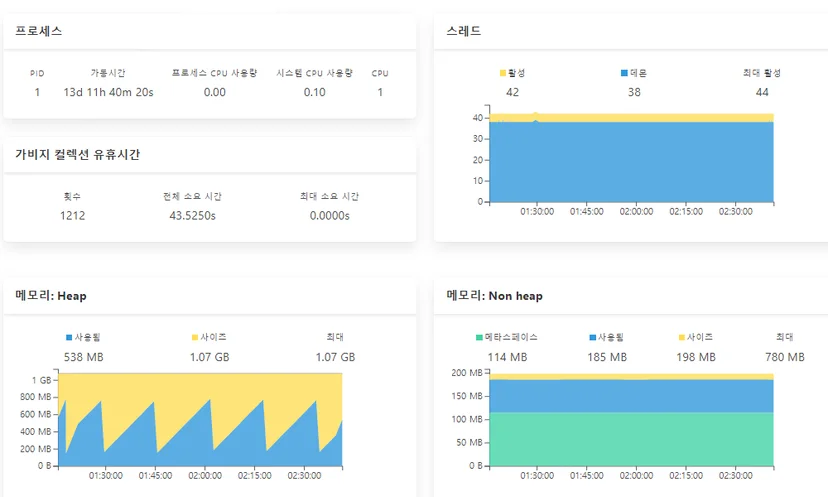Click the yellow 활성 legend swatch in 스레드
This screenshot has height=497, width=828.
[x=503, y=73]
